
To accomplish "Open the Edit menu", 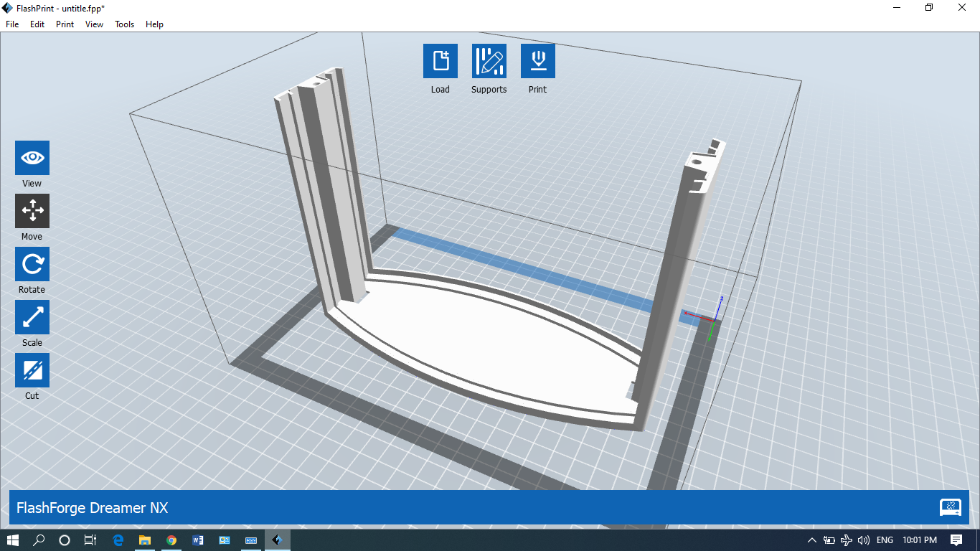I will click(37, 24).
